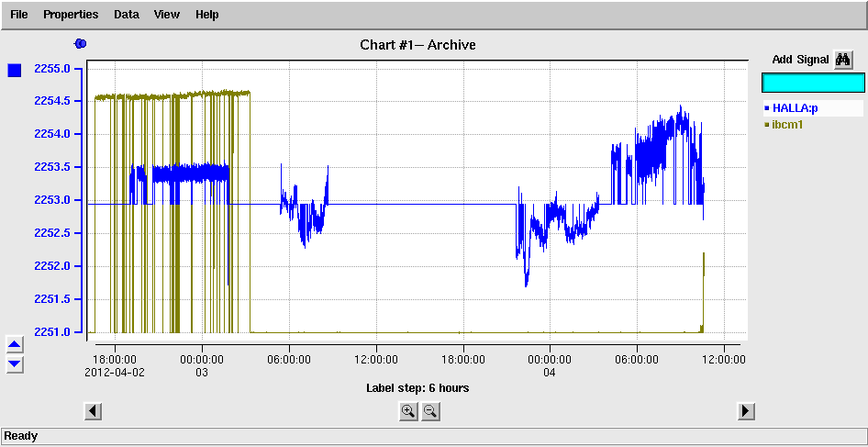Click the 2254.0 y-axis label

pyautogui.click(x=52, y=134)
